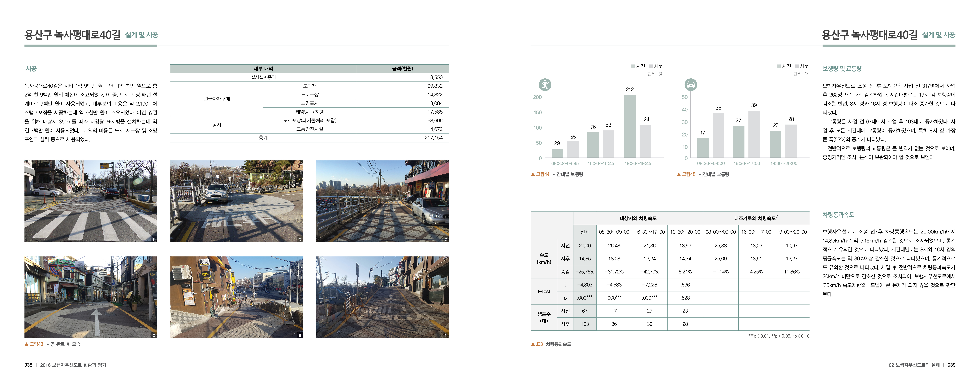Open photo c with railing walkway
980x384 pixels.
[x=382, y=201]
